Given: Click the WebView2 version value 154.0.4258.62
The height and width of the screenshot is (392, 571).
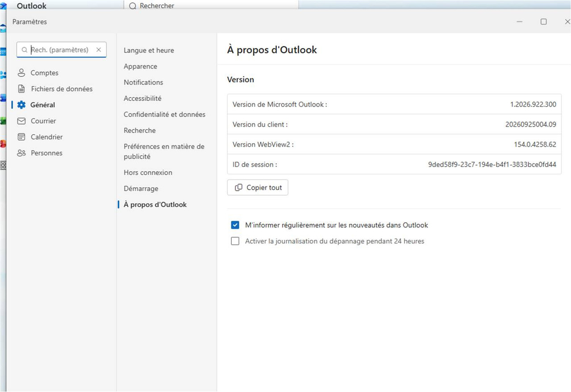Looking at the screenshot, I should pos(535,144).
